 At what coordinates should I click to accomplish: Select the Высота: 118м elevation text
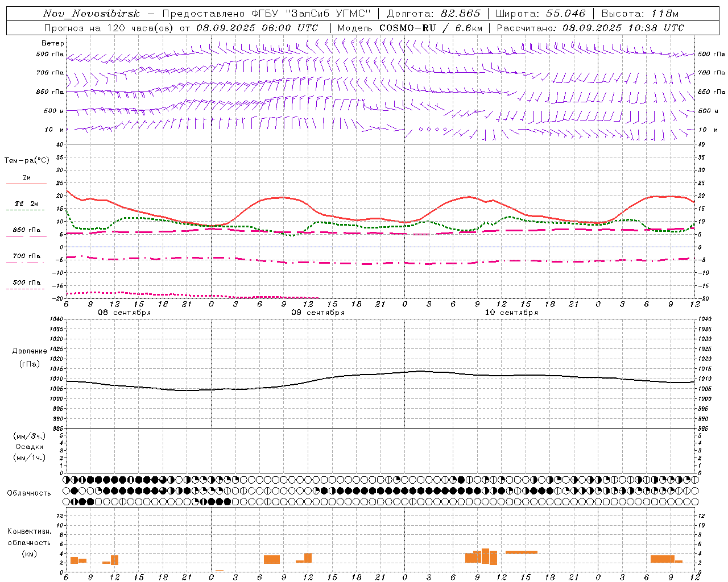coord(640,14)
